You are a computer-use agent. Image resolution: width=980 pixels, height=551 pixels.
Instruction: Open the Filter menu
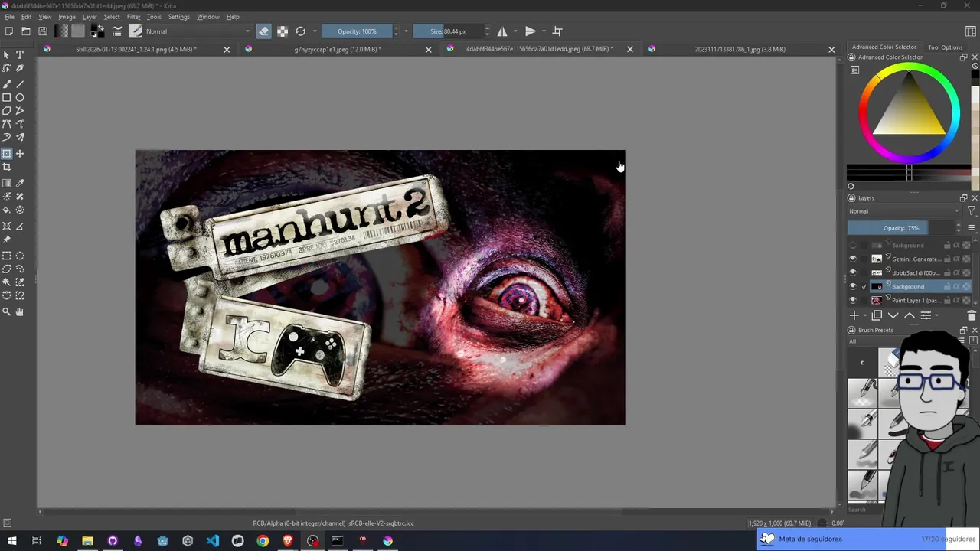[x=133, y=17]
